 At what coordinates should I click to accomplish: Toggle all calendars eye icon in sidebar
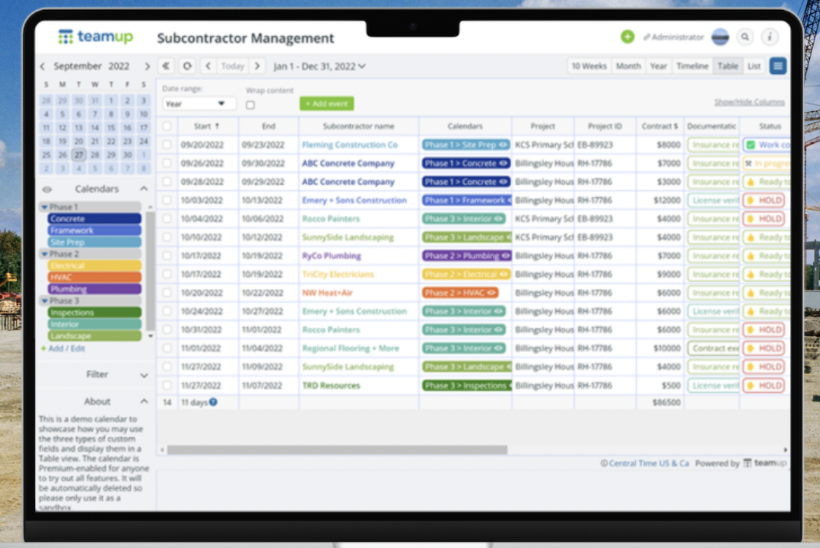(47, 189)
